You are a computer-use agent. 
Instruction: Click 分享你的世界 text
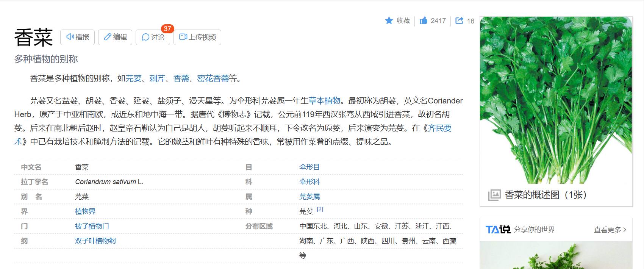[535, 230]
